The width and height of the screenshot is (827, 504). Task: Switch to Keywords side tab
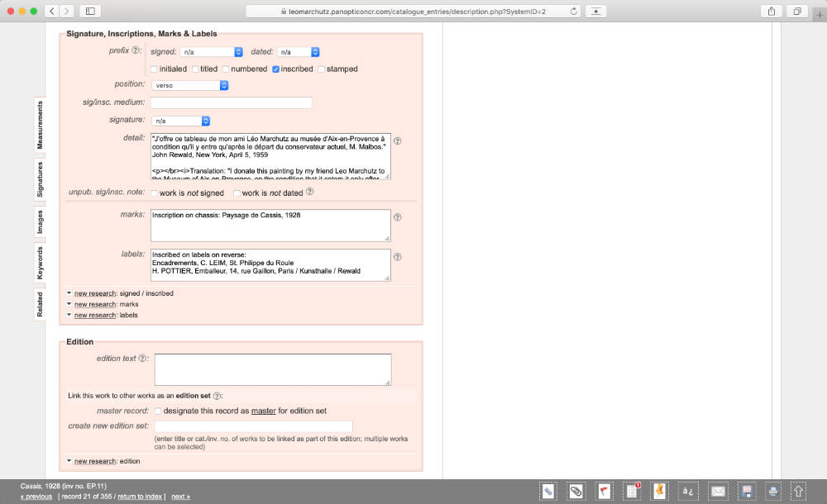click(40, 263)
